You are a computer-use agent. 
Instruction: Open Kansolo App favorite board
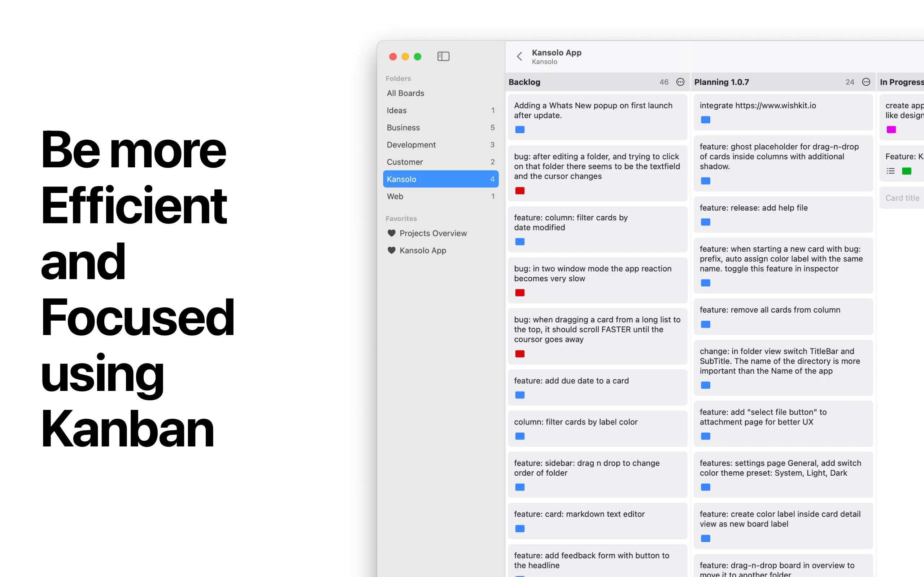[423, 250]
